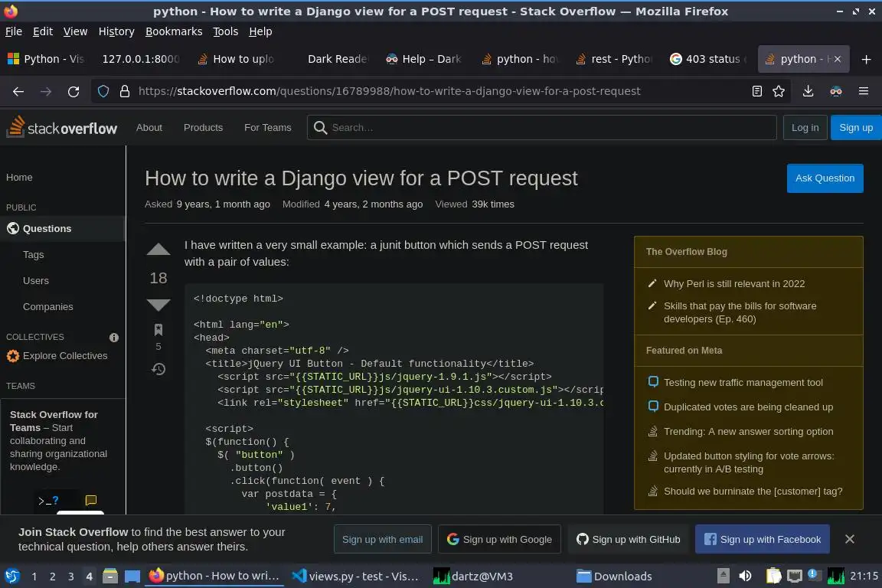Open Should we burninate customer tag
The height and width of the screenshot is (588, 882).
tap(753, 492)
